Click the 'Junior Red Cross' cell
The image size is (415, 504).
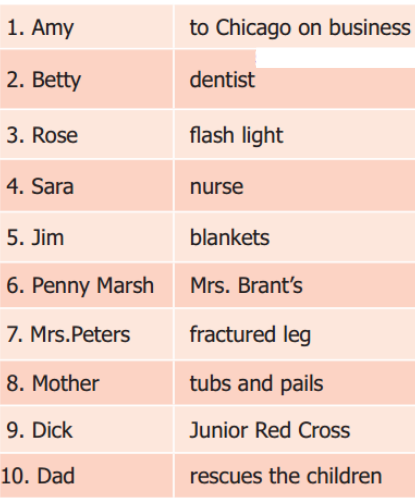[x=295, y=429]
